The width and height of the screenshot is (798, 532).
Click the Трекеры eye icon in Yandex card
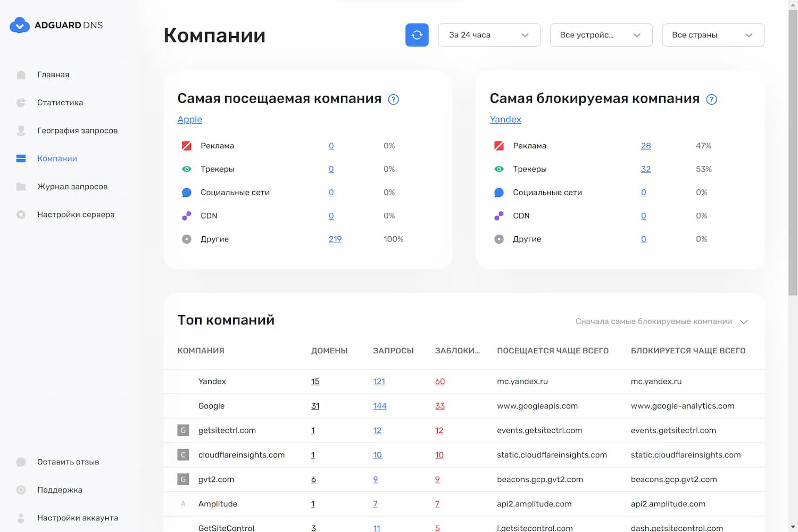pyautogui.click(x=499, y=169)
